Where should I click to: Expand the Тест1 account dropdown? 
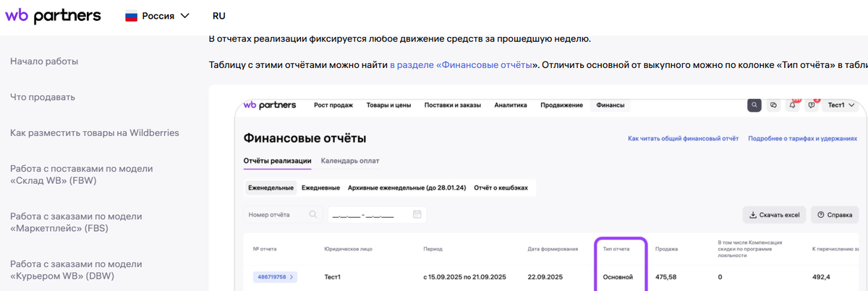point(841,105)
